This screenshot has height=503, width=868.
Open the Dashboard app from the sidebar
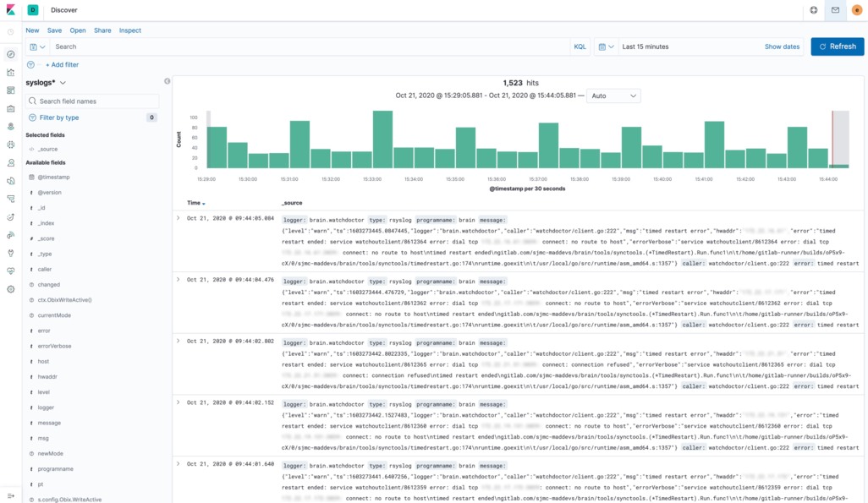[9, 90]
